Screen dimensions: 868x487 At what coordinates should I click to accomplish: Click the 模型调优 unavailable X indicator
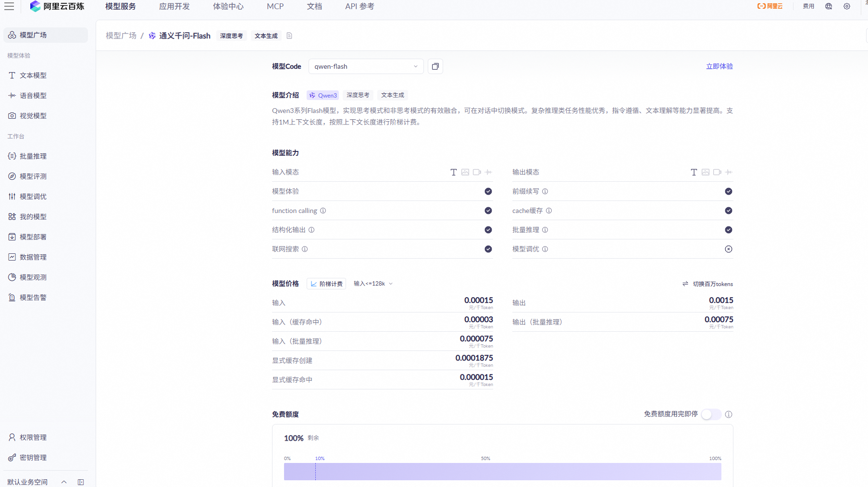[729, 249]
